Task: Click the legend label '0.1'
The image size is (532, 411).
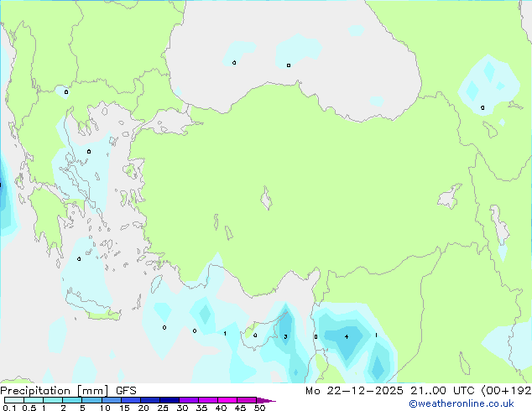Action: [8, 408]
